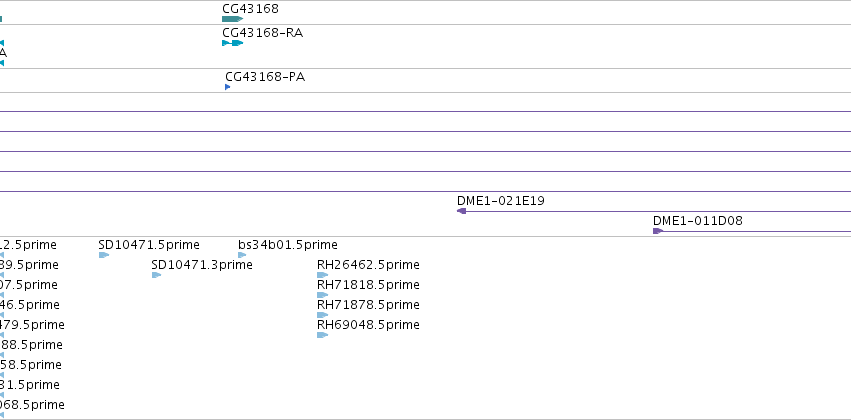Image resolution: width=851 pixels, height=420 pixels.
Task: Click the CG43168-PA label
Action: click(x=265, y=77)
